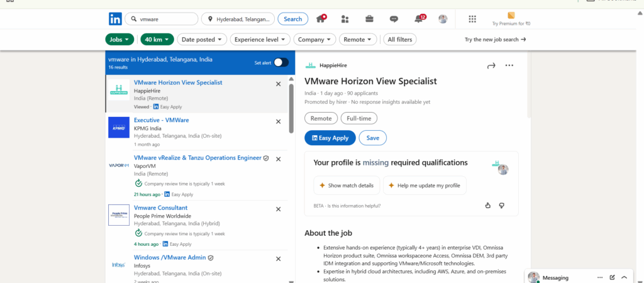Click the thumbs down feedback icon
This screenshot has height=283, width=644.
point(501,206)
